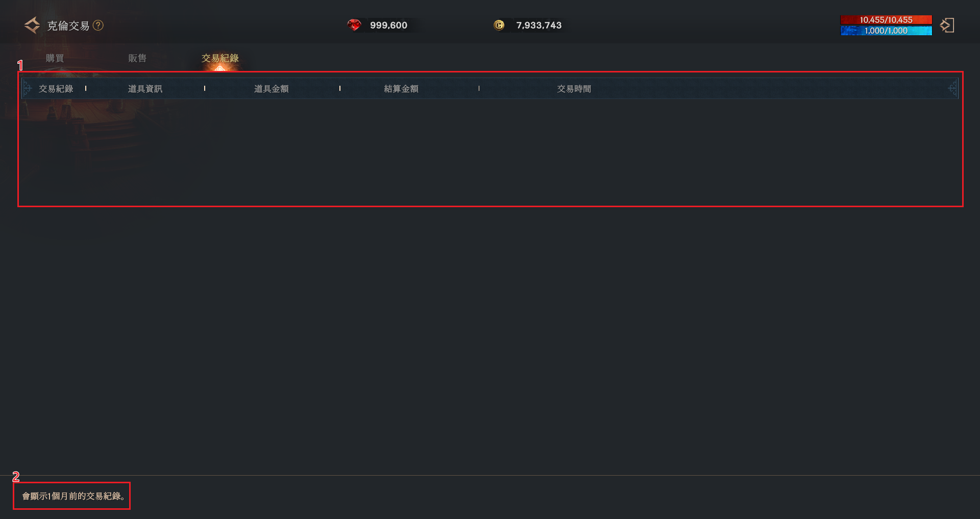This screenshot has height=519, width=980.
Task: Click the red 10,455/10,455 health bar
Action: pyautogui.click(x=886, y=20)
